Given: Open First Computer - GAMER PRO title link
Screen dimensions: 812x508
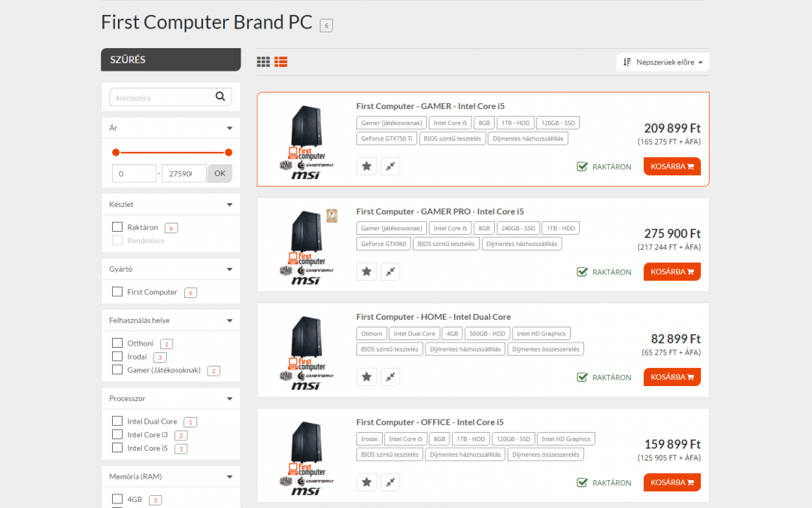Looking at the screenshot, I should (x=440, y=211).
